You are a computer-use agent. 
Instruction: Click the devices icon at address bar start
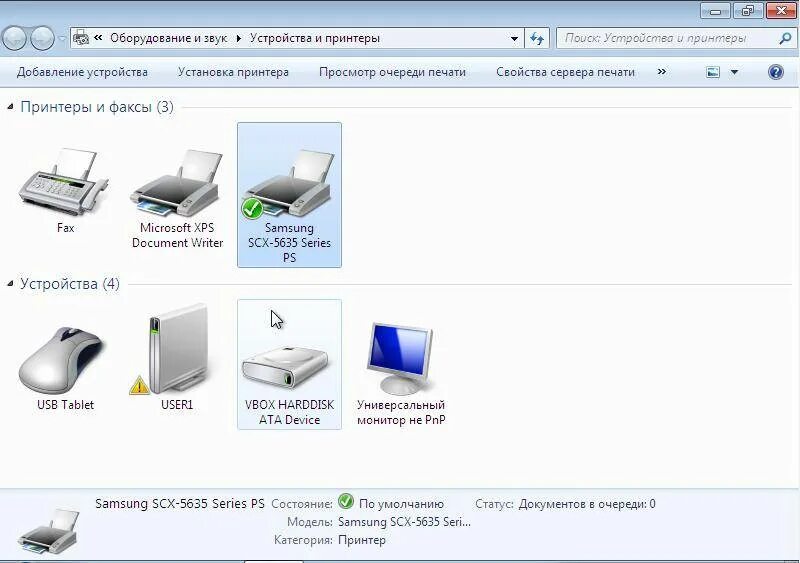(x=81, y=38)
